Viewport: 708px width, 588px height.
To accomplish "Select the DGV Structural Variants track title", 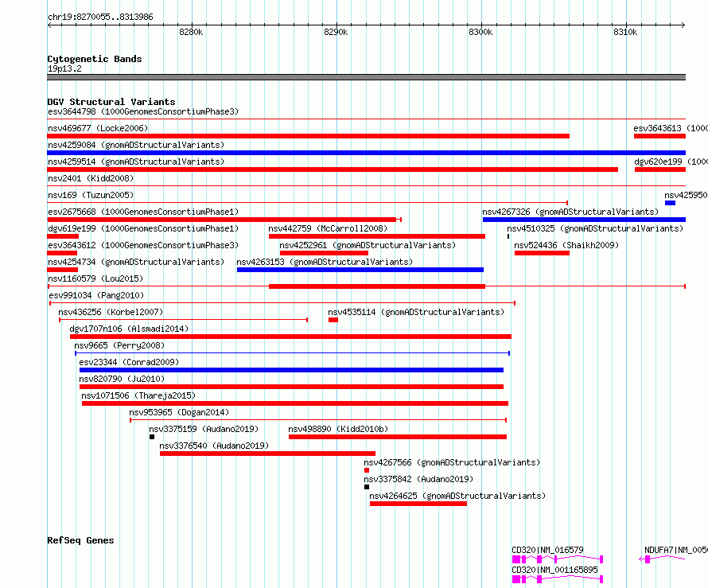I will click(111, 102).
